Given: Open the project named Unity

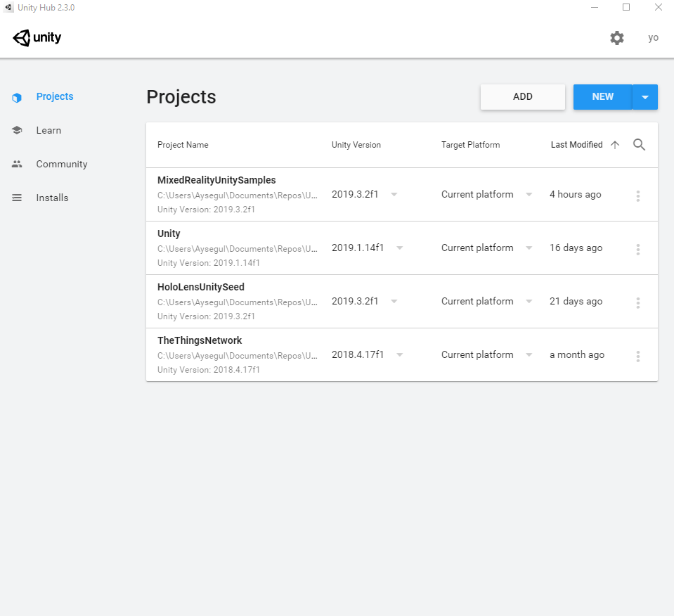Looking at the screenshot, I should [169, 233].
